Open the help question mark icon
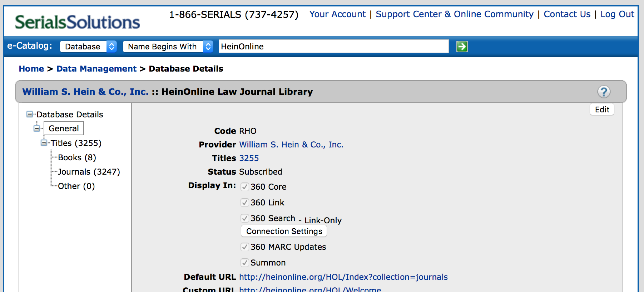644x292 pixels. (604, 92)
